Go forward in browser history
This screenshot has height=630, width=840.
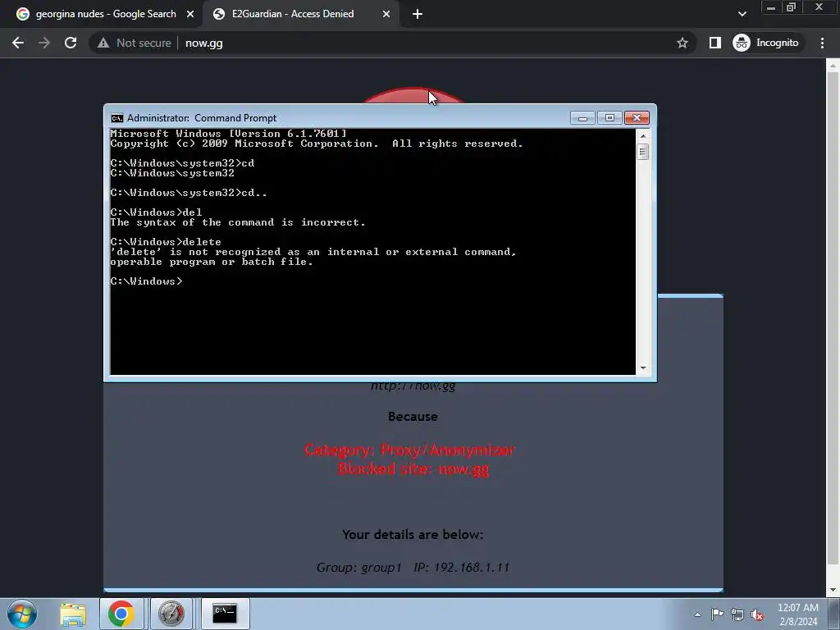coord(44,43)
